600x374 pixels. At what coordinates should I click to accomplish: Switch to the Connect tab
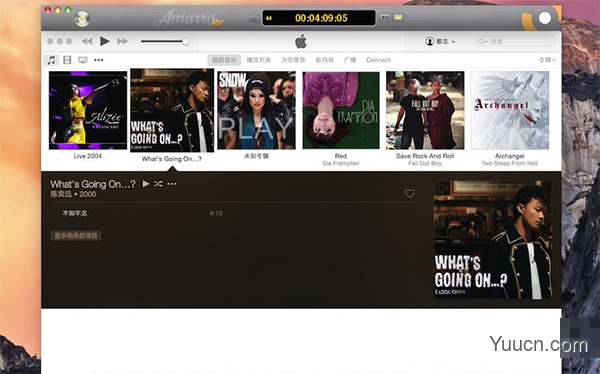pos(378,60)
